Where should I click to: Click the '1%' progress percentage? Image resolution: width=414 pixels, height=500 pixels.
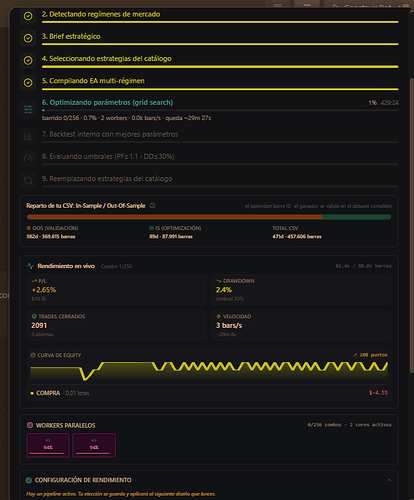click(373, 103)
